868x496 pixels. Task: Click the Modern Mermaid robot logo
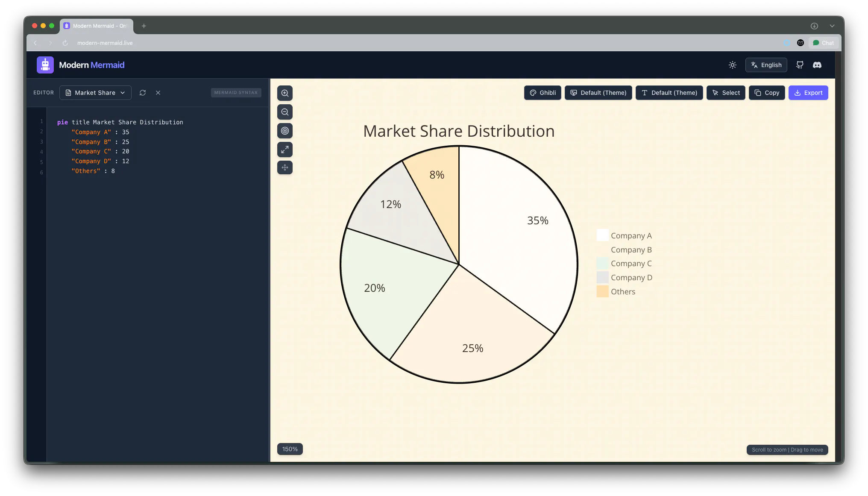coord(45,65)
